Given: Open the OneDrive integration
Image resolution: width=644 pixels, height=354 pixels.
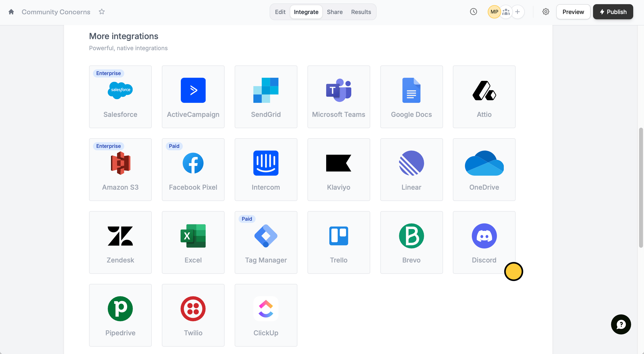Looking at the screenshot, I should tap(484, 169).
